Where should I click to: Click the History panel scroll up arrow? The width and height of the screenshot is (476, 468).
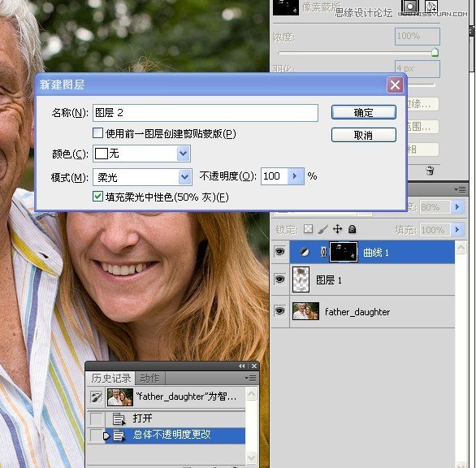pyautogui.click(x=251, y=394)
